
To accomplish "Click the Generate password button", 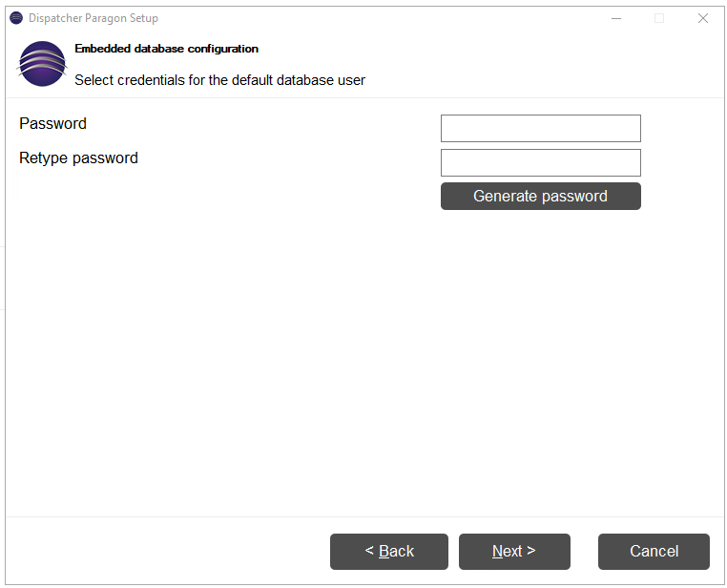I will [541, 196].
